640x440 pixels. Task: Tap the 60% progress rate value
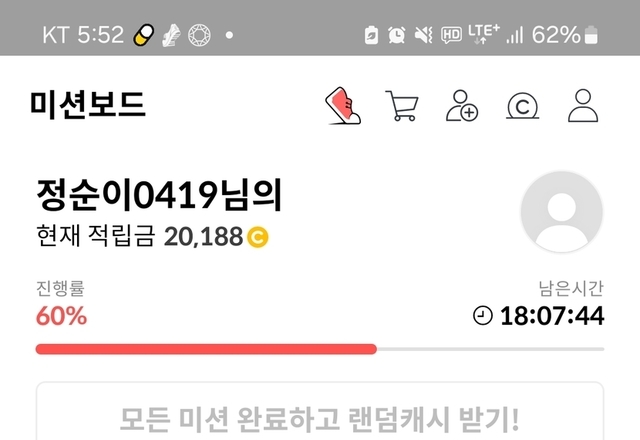tap(61, 316)
